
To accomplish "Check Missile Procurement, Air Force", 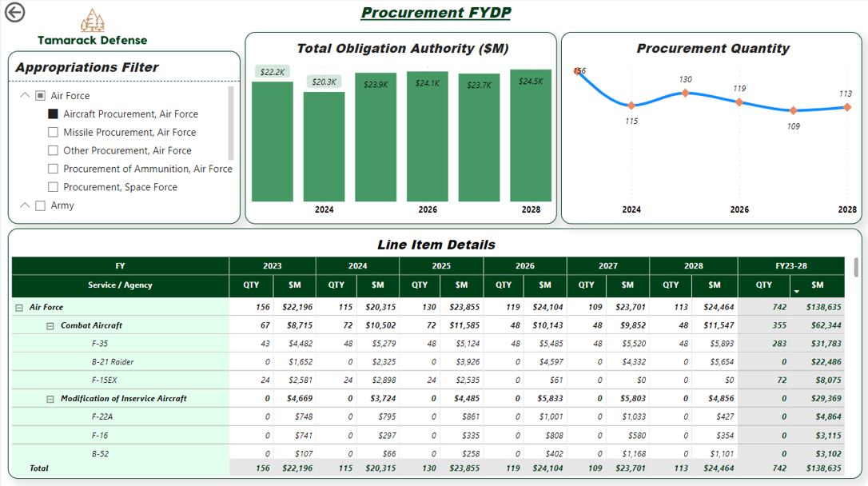I will 53,132.
